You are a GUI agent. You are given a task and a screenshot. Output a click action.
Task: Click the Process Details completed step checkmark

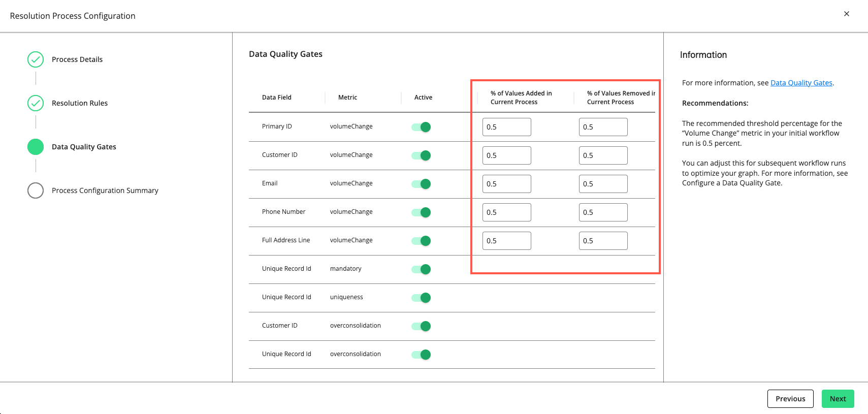click(36, 59)
